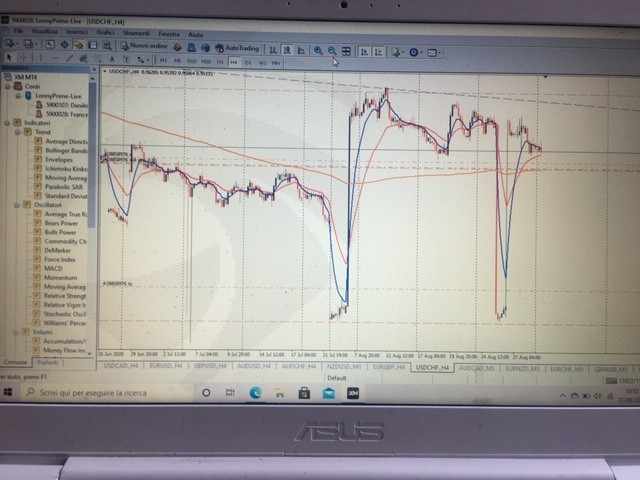Open the templates dropdown
Viewport: 640px width, 480px height.
433,53
